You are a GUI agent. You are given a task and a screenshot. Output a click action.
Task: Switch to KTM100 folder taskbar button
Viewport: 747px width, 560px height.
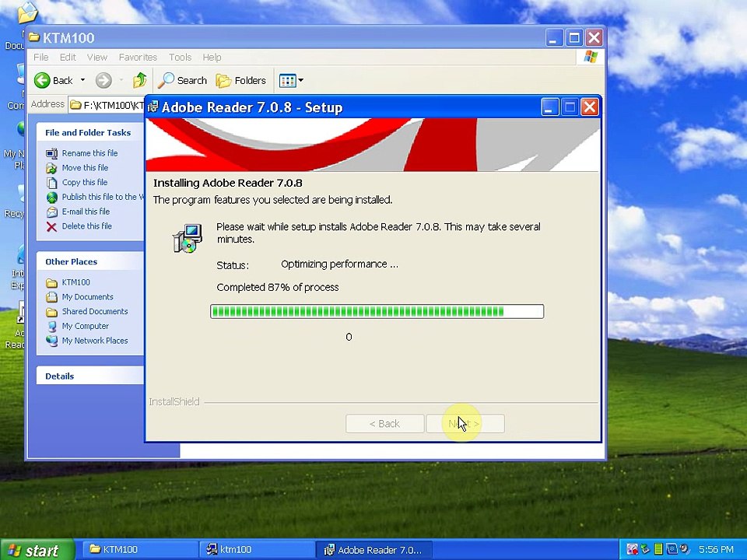click(141, 550)
